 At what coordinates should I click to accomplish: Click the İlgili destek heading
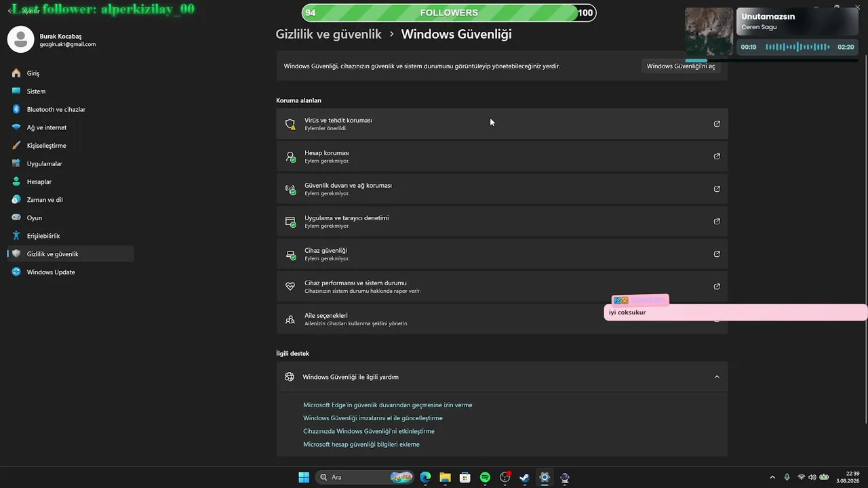tap(293, 353)
